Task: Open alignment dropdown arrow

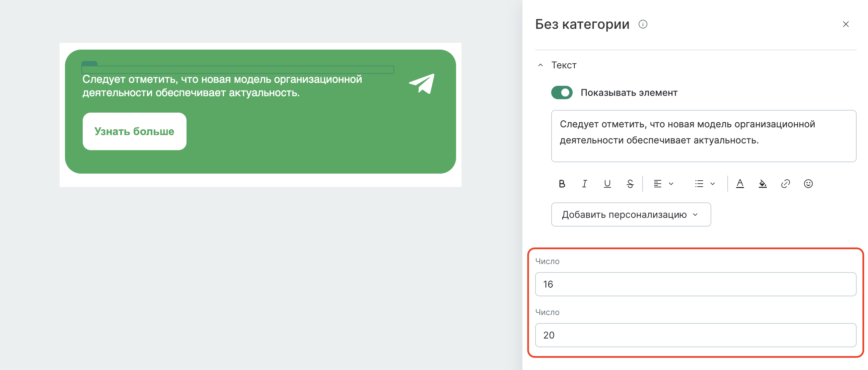Action: point(671,184)
